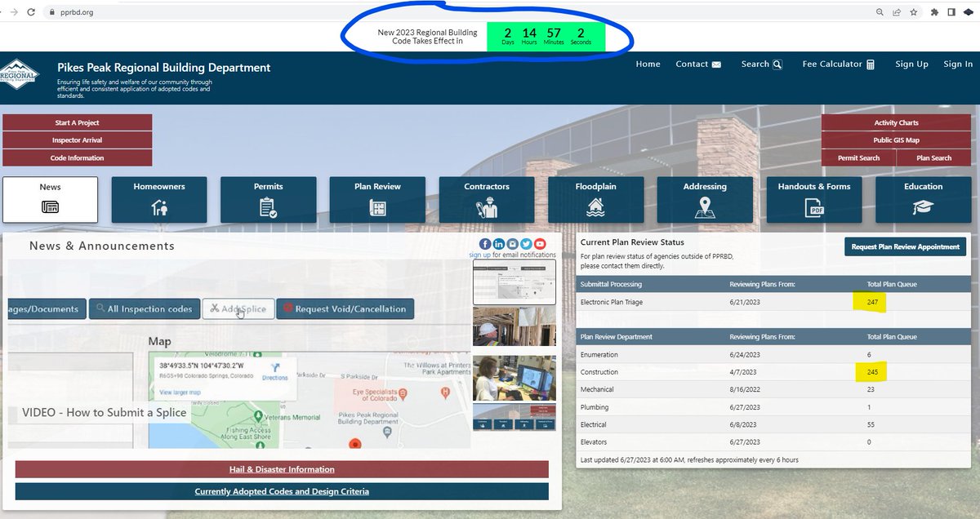
Task: Open Currently Adopted Codes and Design Criteria
Action: tap(282, 491)
